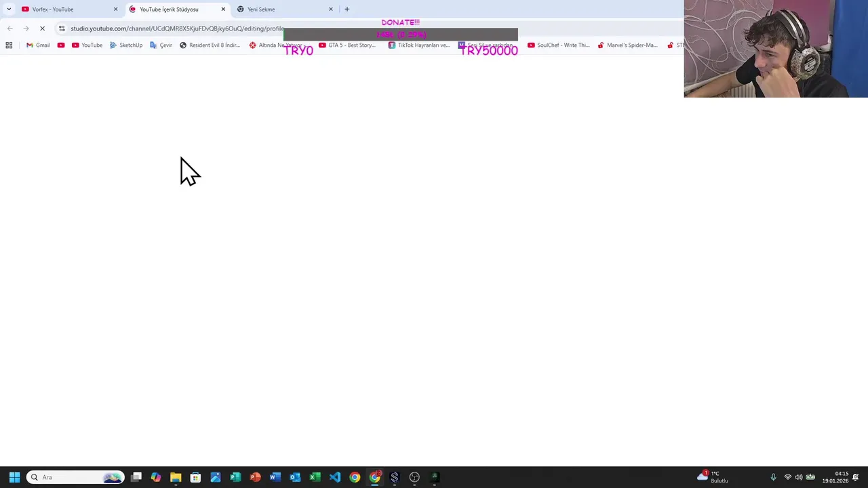Viewport: 868px width, 488px height.
Task: Close the YouTube İçerik Stüdyosu tab
Action: (223, 9)
